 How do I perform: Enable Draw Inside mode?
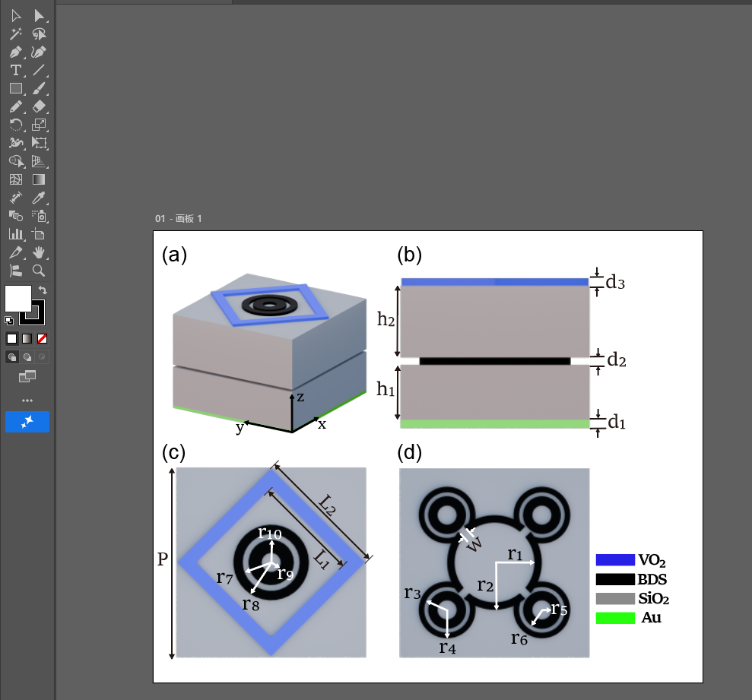(43, 357)
